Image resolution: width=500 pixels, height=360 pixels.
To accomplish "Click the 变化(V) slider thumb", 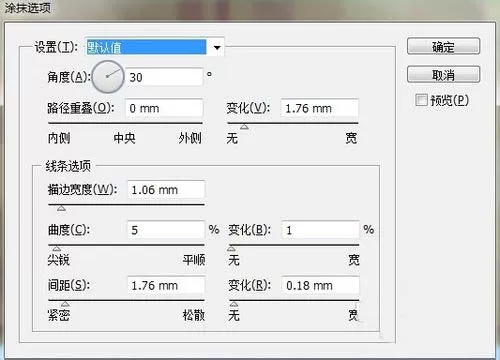I will click(x=244, y=126).
